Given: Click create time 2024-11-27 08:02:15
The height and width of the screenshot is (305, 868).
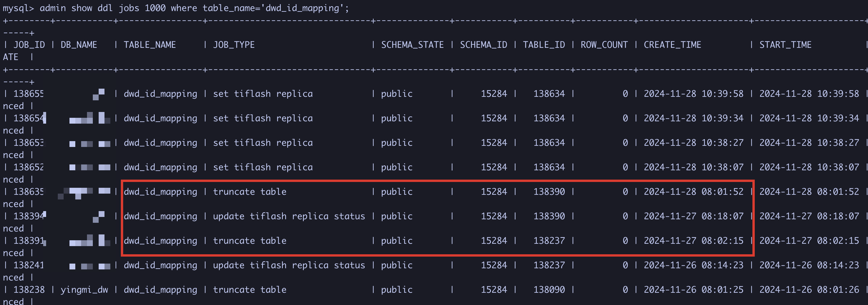Looking at the screenshot, I should 693,241.
